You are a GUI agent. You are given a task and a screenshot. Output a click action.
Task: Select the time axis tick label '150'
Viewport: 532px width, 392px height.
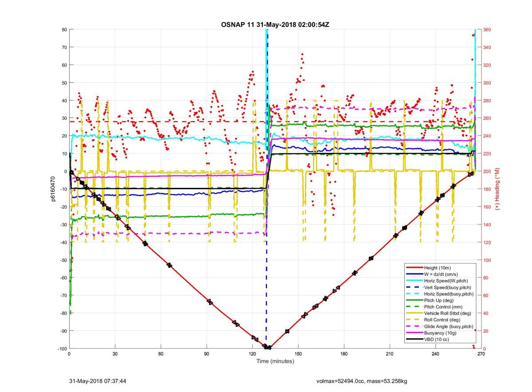(298, 354)
